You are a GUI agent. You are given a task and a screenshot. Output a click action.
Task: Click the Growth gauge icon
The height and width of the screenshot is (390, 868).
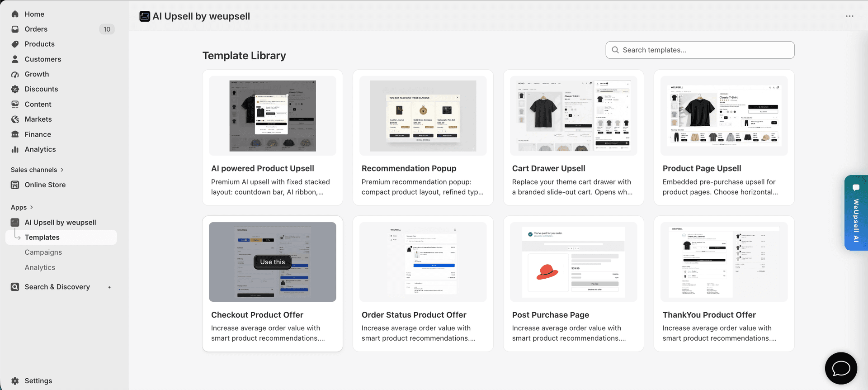(x=15, y=74)
